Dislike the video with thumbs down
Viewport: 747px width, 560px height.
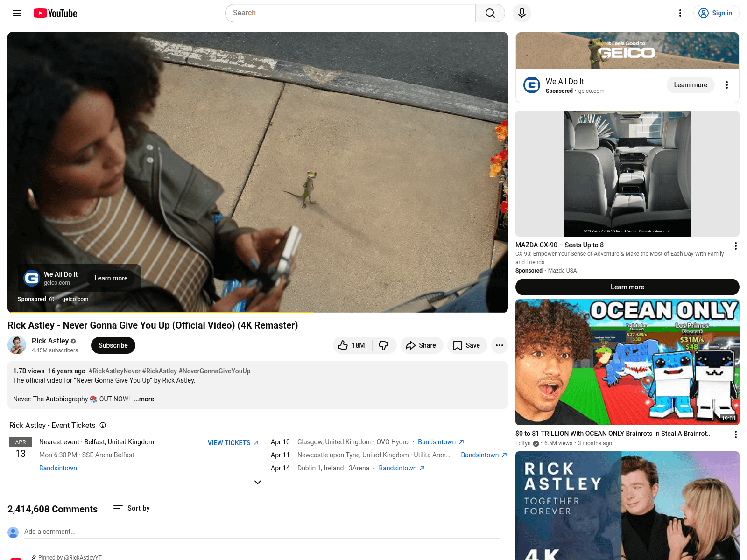pyautogui.click(x=384, y=345)
